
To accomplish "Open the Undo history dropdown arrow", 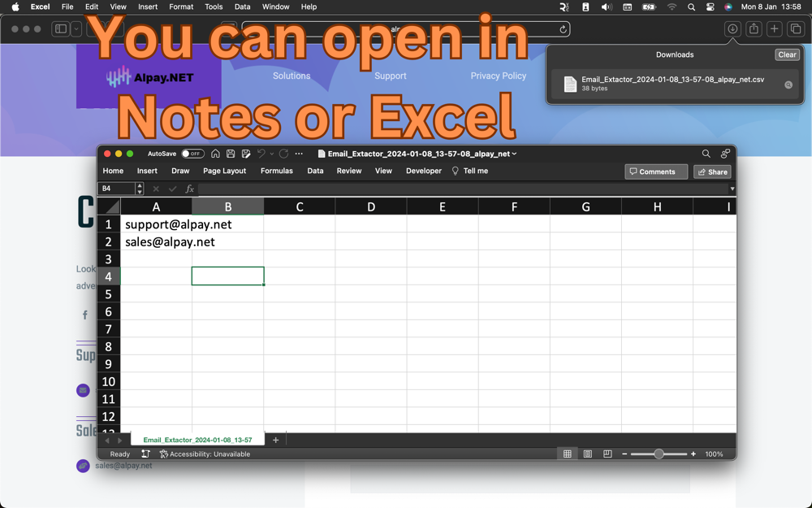I will tap(272, 154).
